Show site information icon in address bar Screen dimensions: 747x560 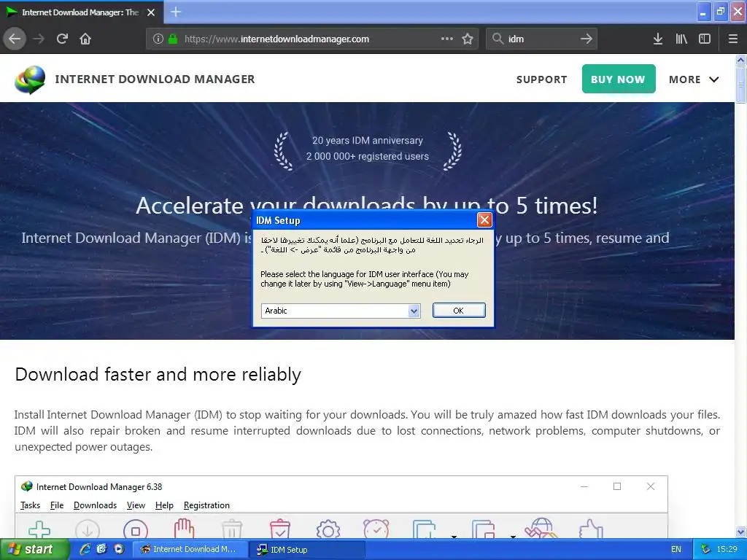tap(158, 39)
